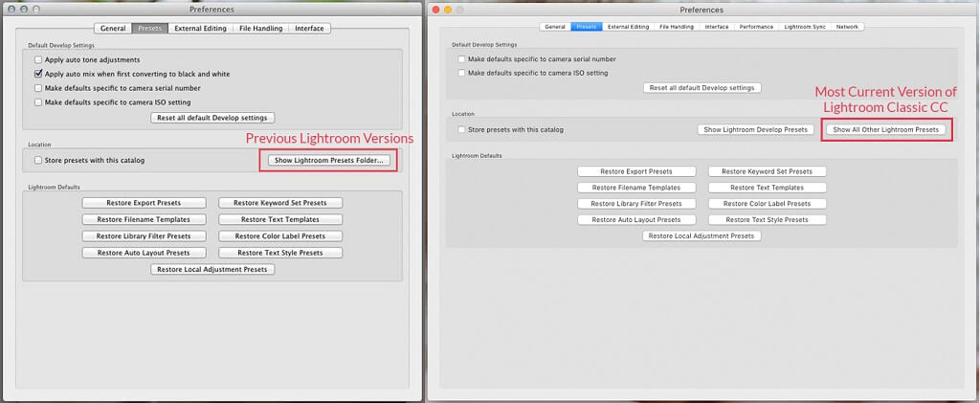
Task: Enable Apply auto tone adjustments
Action: pyautogui.click(x=38, y=60)
